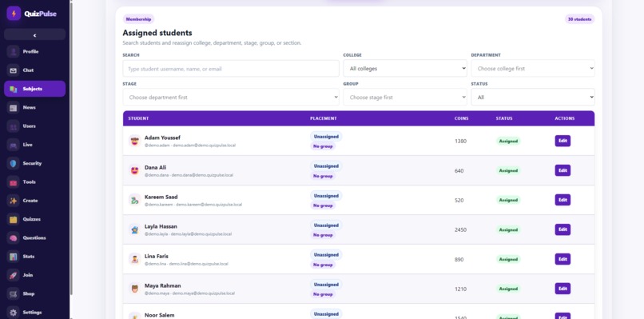This screenshot has height=319, width=644.
Task: Go to News menu label
Action: [29, 108]
